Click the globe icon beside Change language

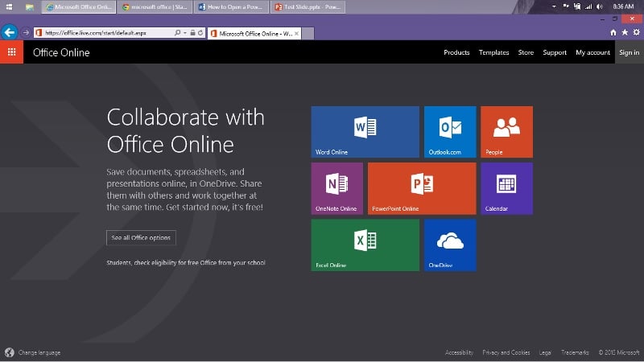click(x=10, y=352)
